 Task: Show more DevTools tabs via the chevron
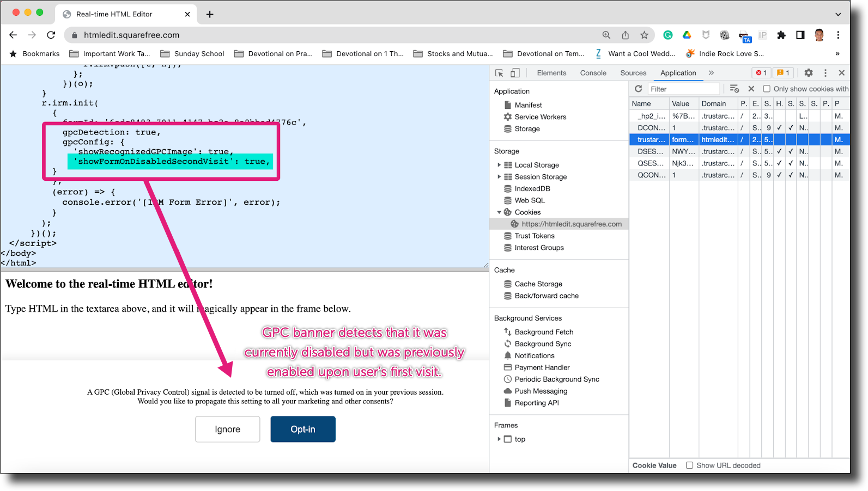(x=711, y=73)
